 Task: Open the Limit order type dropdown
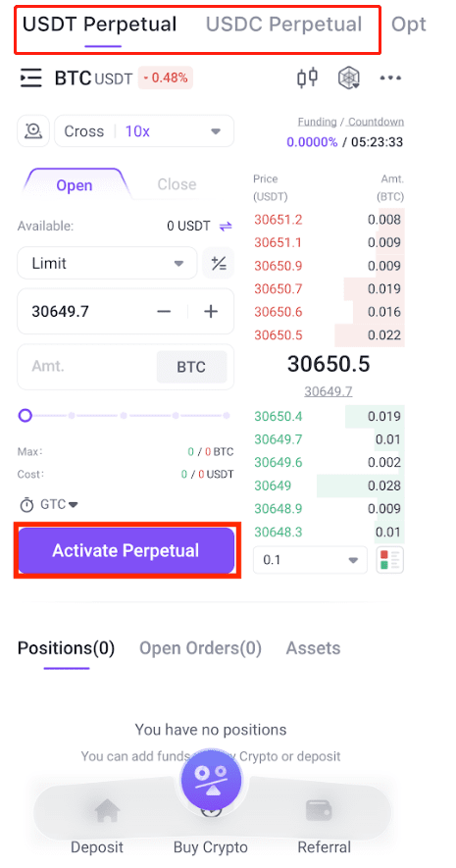tap(107, 263)
